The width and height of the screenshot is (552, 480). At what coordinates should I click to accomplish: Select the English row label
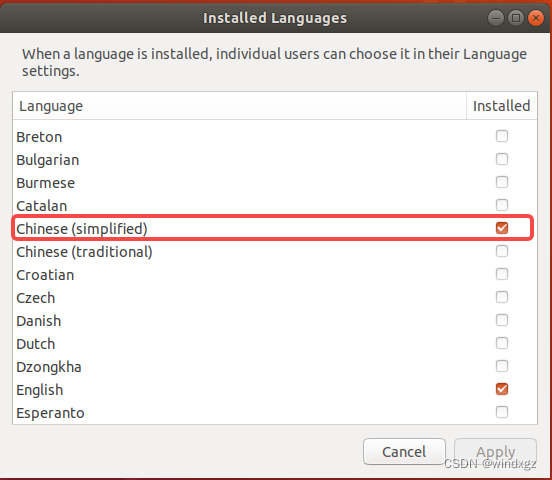pos(39,391)
